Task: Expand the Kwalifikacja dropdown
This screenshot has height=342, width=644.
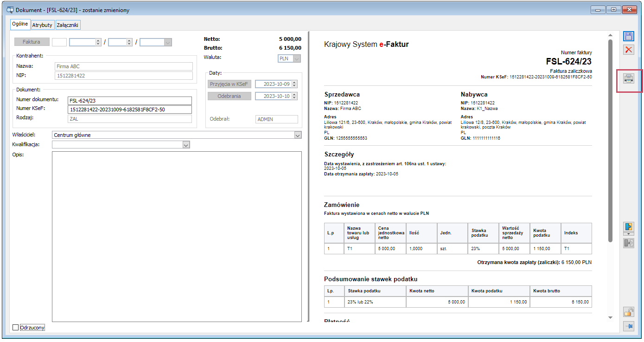Action: click(186, 145)
